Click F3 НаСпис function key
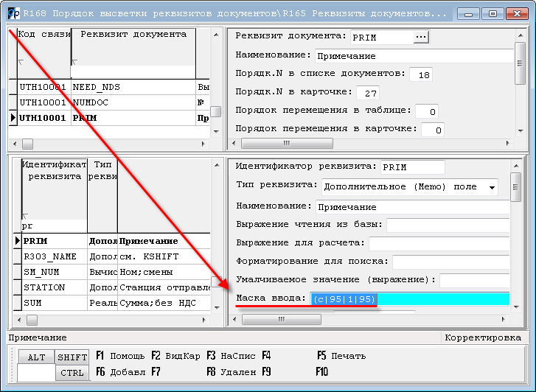The height and width of the screenshot is (392, 536). point(231,356)
